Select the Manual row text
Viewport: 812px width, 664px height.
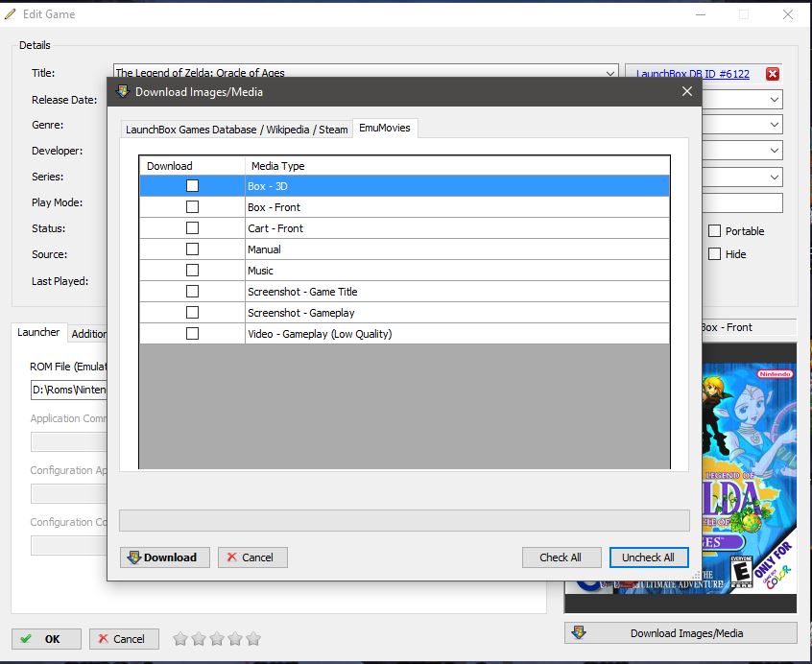coord(264,249)
